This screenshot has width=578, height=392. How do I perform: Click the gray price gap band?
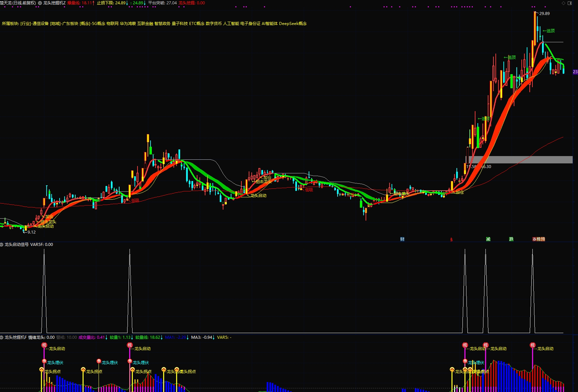point(519,160)
